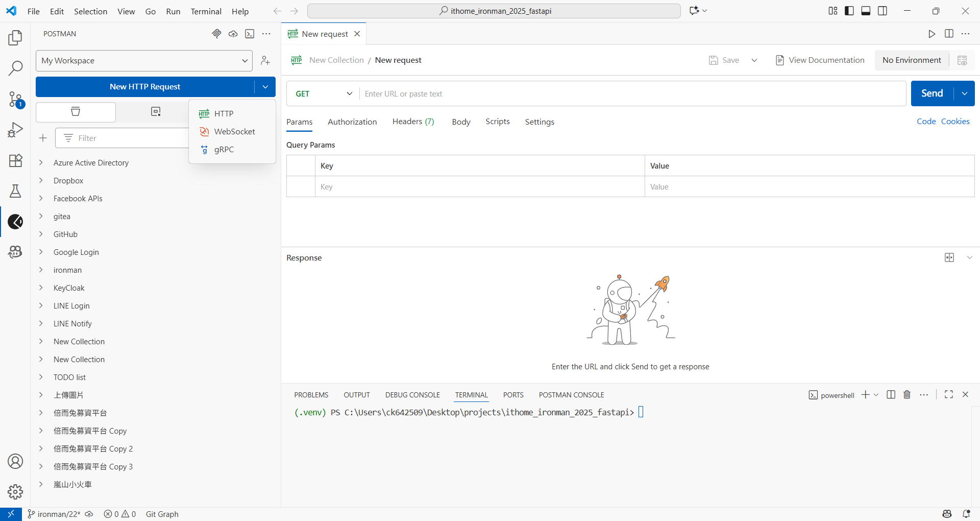Image resolution: width=980 pixels, height=521 pixels.
Task: Click the environment quick look icon
Action: click(x=962, y=60)
